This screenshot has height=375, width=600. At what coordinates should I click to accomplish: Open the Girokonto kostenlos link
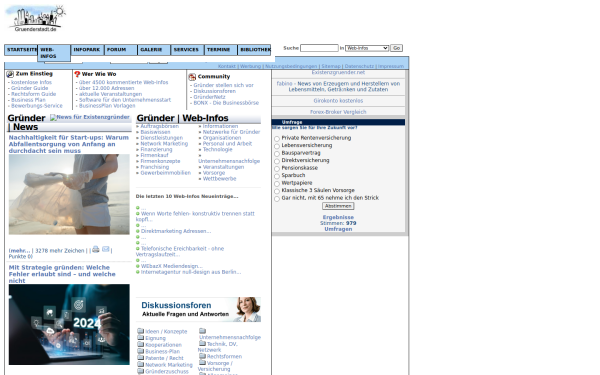pyautogui.click(x=338, y=101)
